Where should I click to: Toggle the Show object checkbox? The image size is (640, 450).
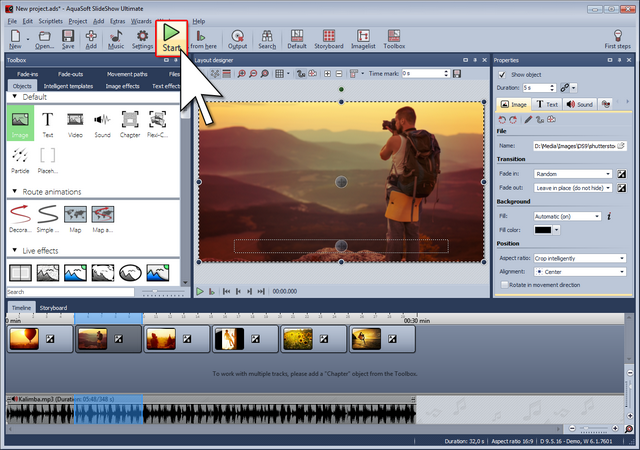coord(502,75)
